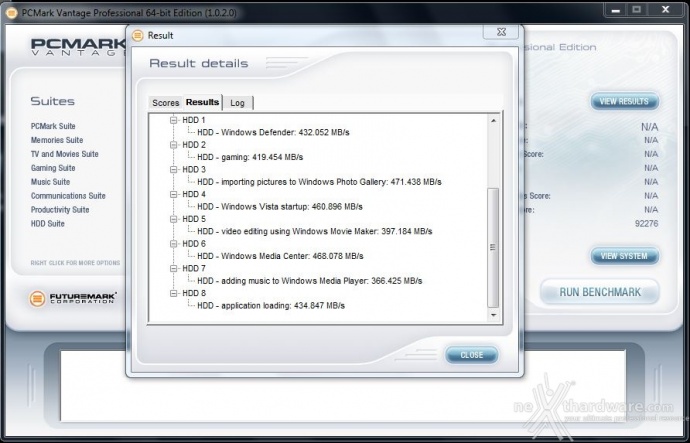Viewport: 690px width, 443px height.
Task: Select the Windows Defender 432.052 MB/s result
Action: (273, 132)
